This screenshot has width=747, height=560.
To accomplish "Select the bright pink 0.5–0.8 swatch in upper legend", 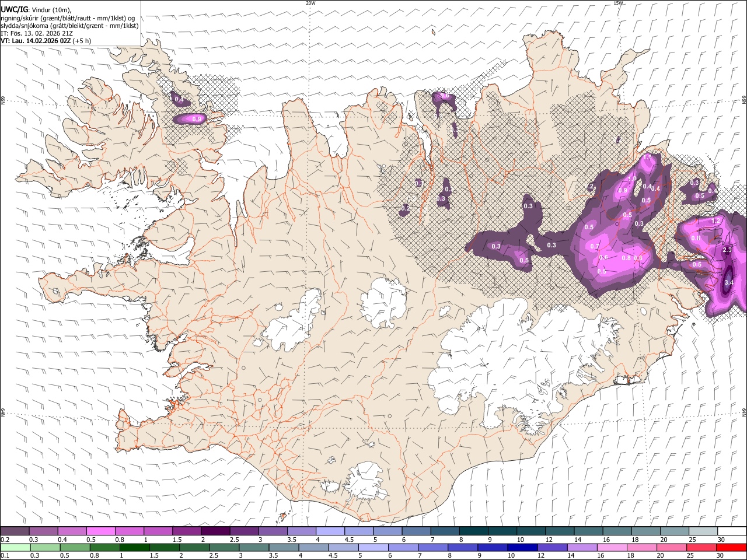I will 101,531.
